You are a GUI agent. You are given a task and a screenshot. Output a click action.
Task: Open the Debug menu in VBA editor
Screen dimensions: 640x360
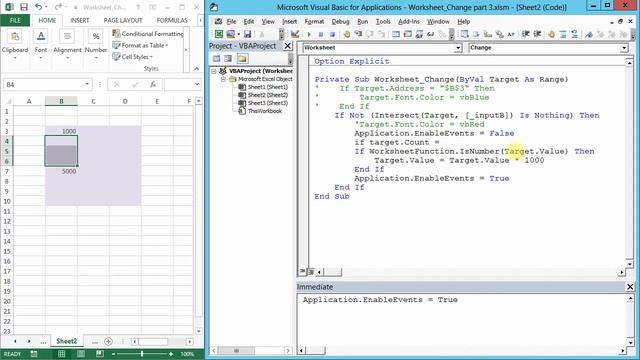(340, 22)
